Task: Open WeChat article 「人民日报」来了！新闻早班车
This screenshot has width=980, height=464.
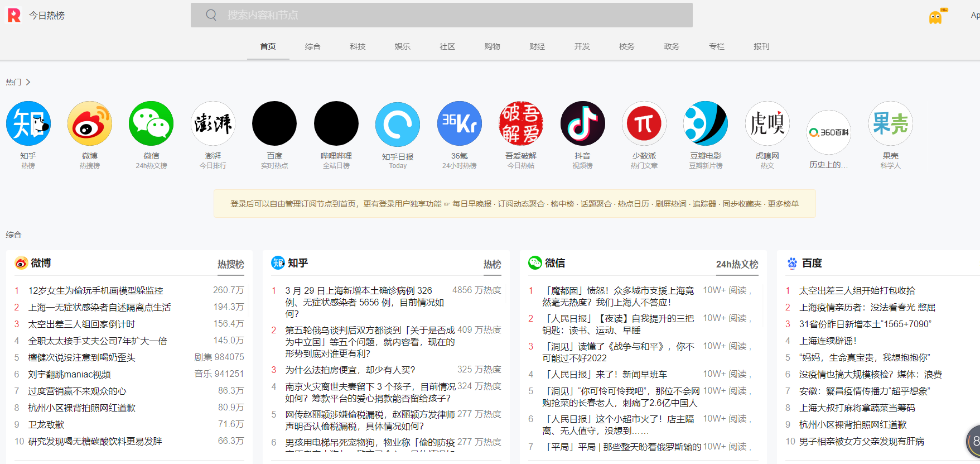Action: coord(605,374)
